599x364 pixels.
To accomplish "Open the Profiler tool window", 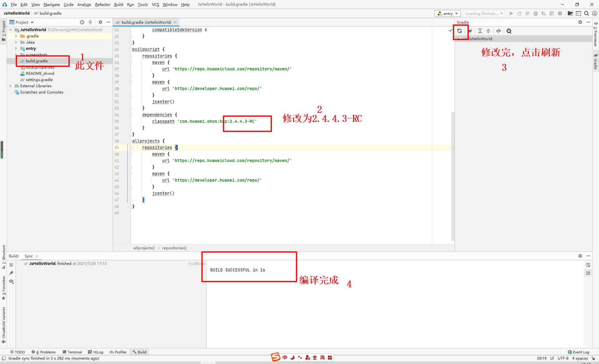I will click(x=118, y=352).
